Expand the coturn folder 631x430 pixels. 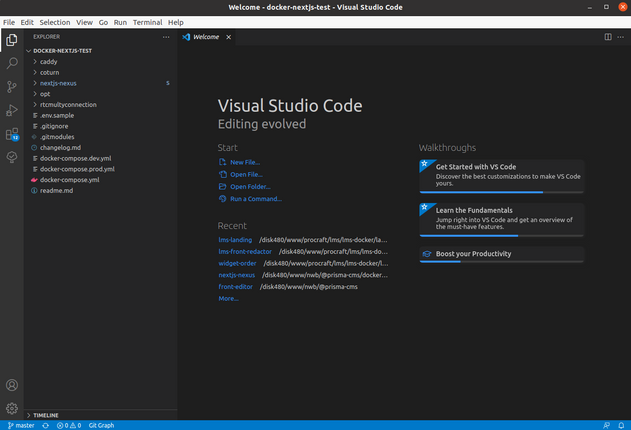click(x=35, y=72)
